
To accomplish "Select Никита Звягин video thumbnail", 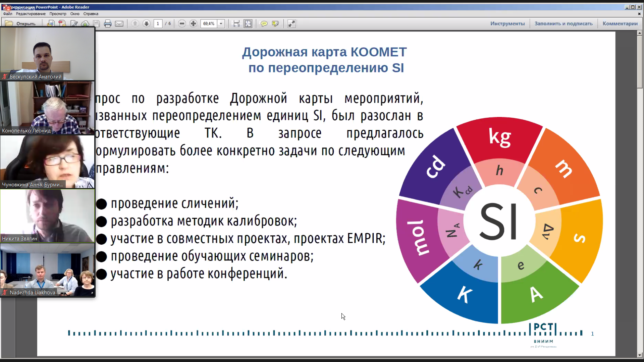I will tap(47, 216).
